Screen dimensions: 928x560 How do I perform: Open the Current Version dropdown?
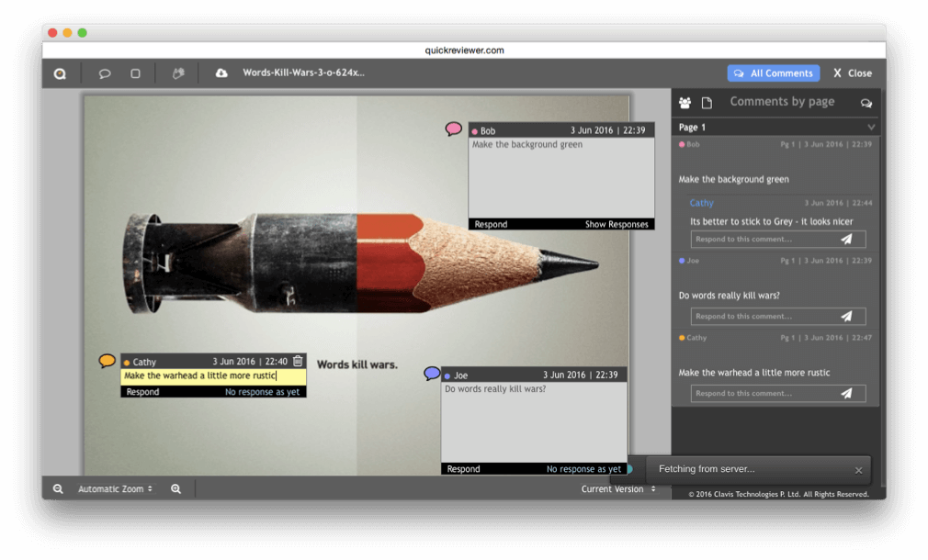click(x=618, y=489)
